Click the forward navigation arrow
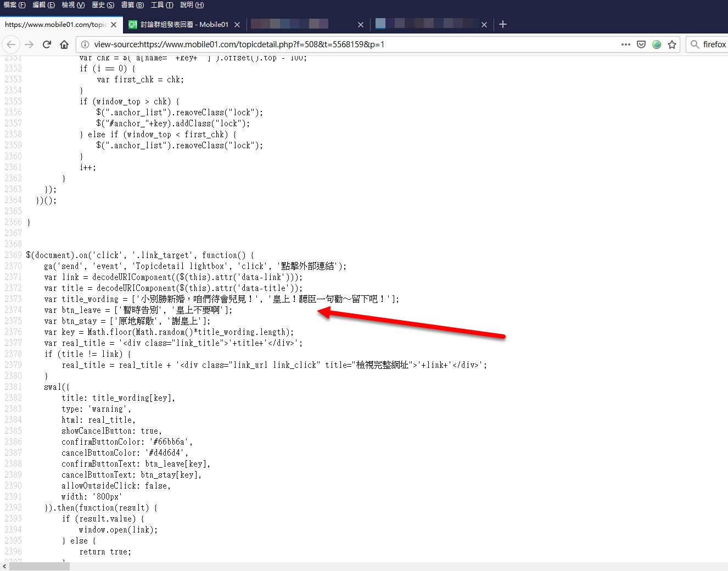This screenshot has height=571, width=728. click(29, 44)
